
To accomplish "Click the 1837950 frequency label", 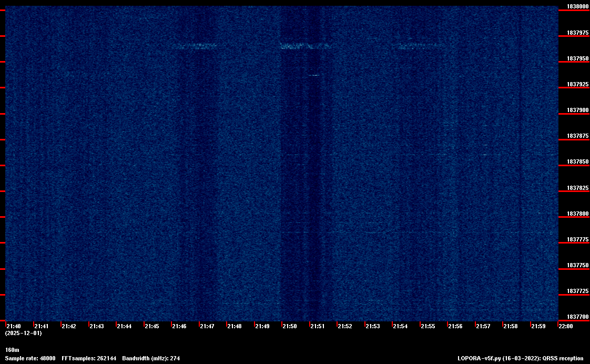I will (578, 59).
